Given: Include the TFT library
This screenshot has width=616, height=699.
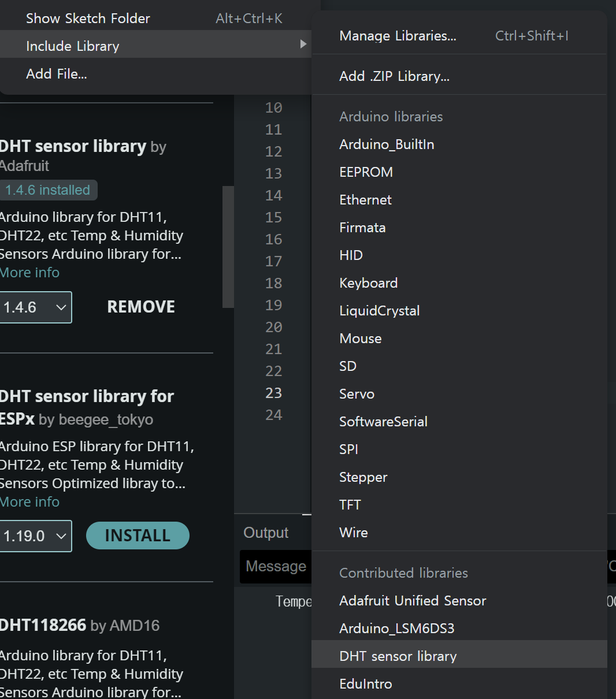Looking at the screenshot, I should [459, 505].
